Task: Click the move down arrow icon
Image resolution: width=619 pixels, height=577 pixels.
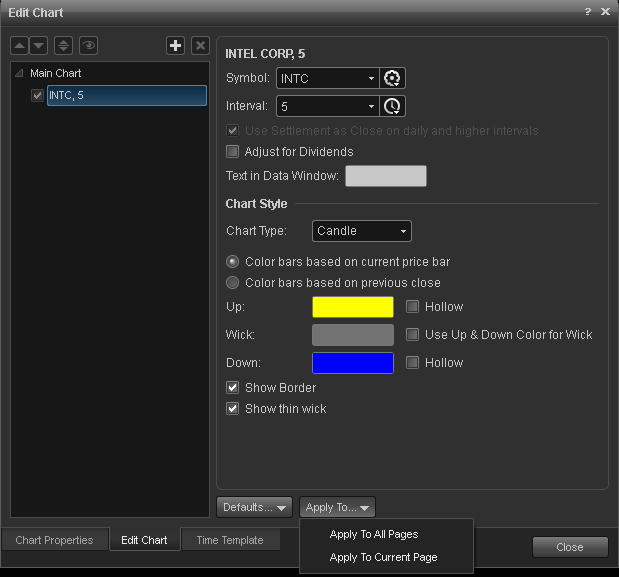Action: [39, 46]
